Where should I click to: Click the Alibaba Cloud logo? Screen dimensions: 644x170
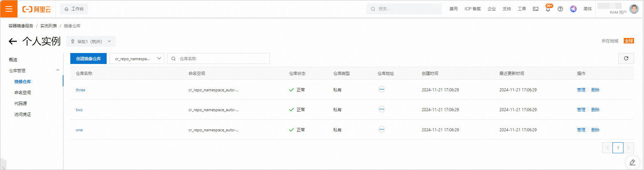click(37, 9)
